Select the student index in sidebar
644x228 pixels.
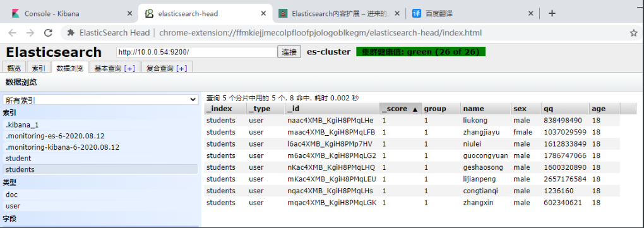point(100,158)
